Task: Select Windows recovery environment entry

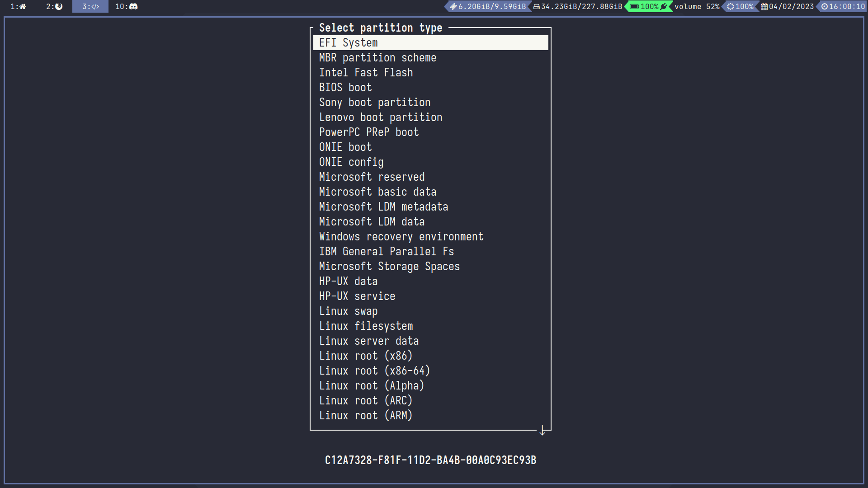Action: [401, 237]
